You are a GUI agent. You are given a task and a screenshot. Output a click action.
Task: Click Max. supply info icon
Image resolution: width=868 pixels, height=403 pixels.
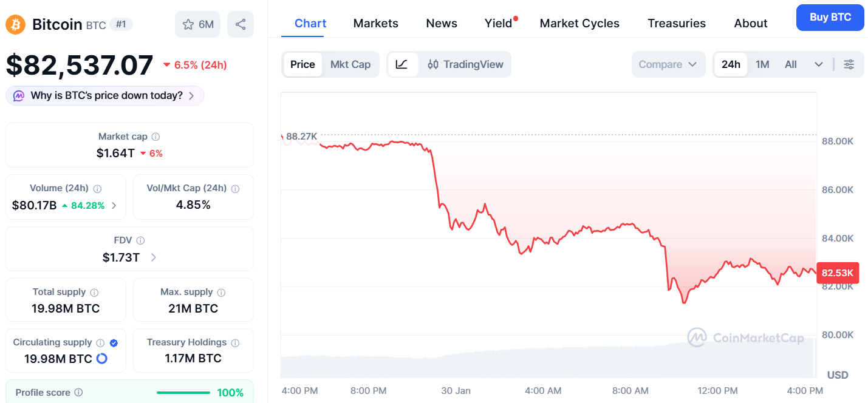(x=221, y=293)
